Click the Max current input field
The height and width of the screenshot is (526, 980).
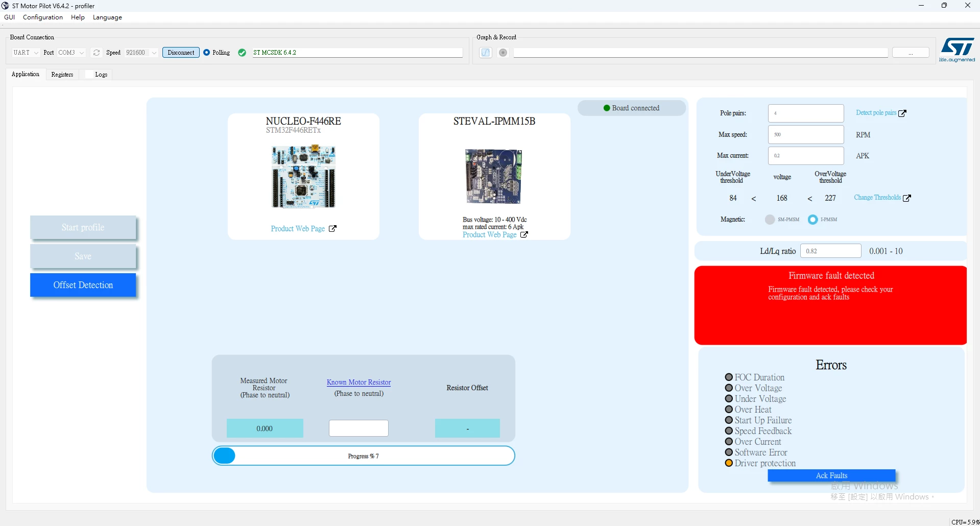click(x=806, y=156)
